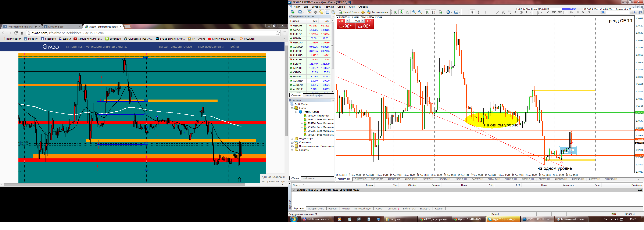Select the Trendline drawing tool
The height and width of the screenshot is (230, 644).
[x=498, y=12]
